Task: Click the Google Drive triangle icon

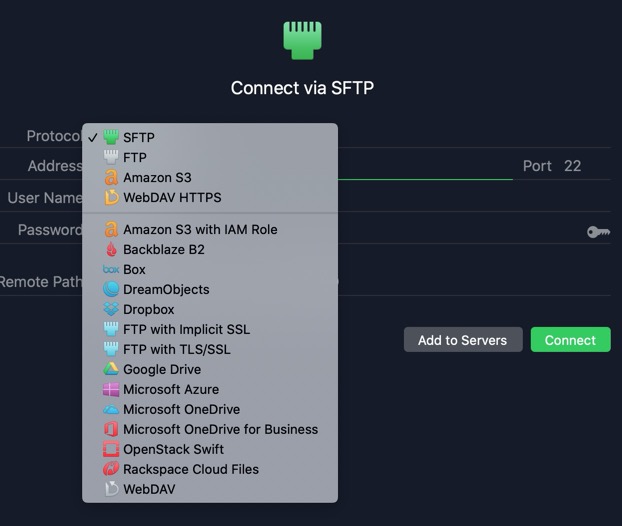Action: tap(111, 369)
